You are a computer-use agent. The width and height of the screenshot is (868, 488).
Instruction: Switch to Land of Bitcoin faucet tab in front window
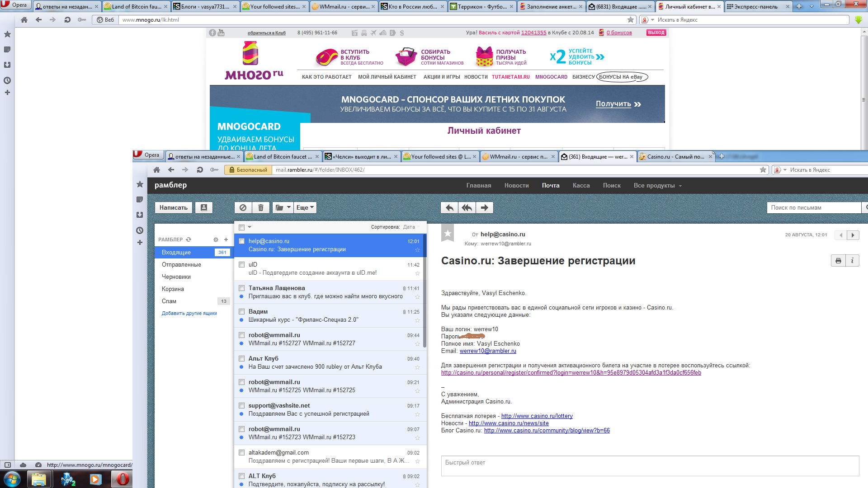click(x=282, y=157)
